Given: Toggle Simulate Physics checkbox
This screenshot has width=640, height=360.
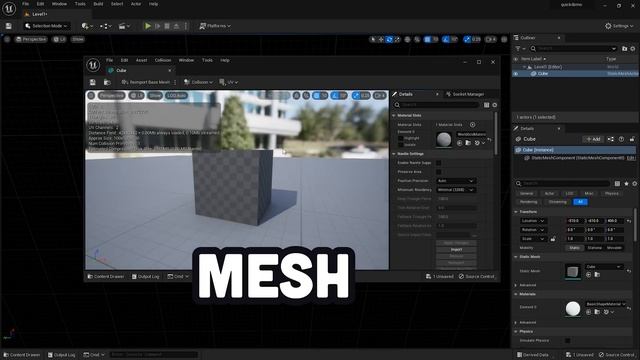Looking at the screenshot, I should (x=568, y=340).
